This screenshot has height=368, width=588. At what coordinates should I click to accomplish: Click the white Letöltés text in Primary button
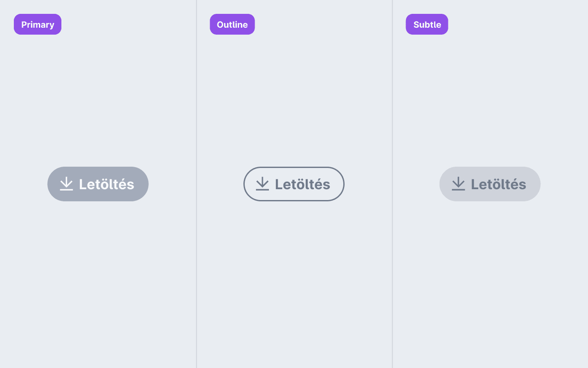106,184
